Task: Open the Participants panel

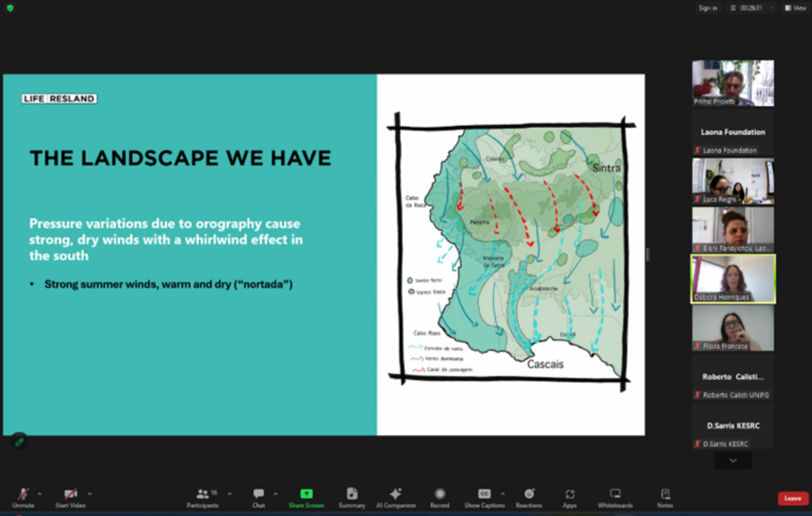Action: pos(203,497)
